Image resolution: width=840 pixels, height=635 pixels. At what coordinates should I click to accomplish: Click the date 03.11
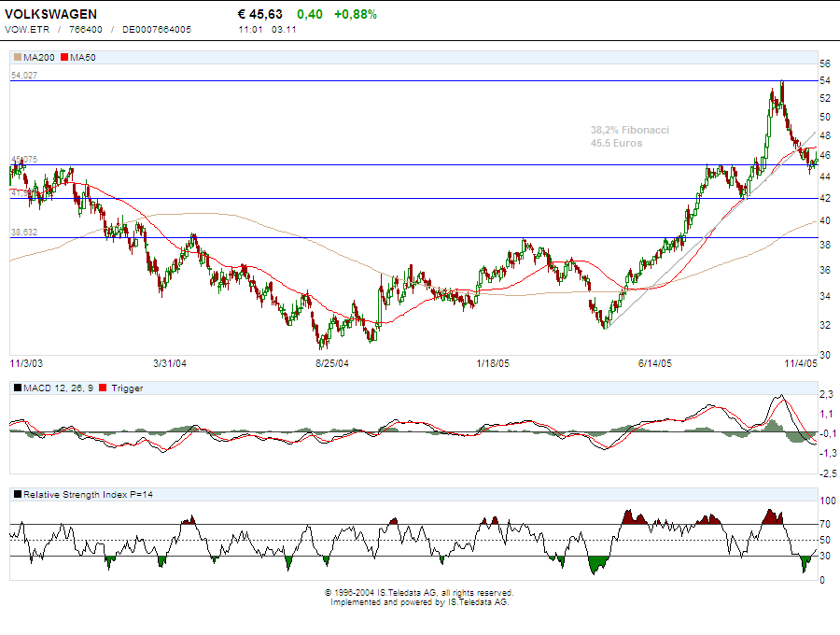(x=284, y=30)
